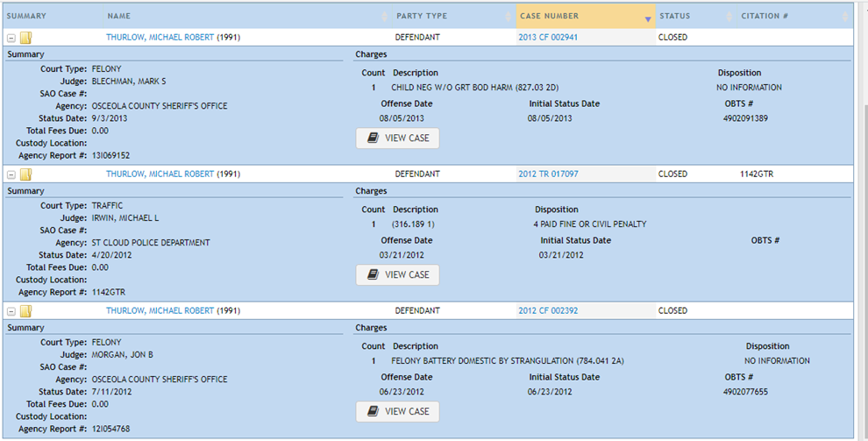
Task: Open Thurlow, Michael Robert link in the traffic case row
Action: click(x=160, y=174)
